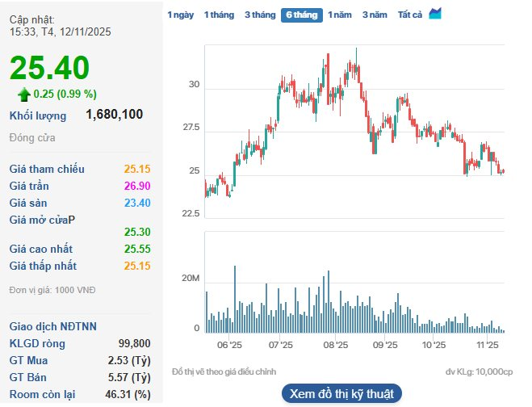Click the Room còn lại label
The image size is (532, 407).
click(x=41, y=393)
